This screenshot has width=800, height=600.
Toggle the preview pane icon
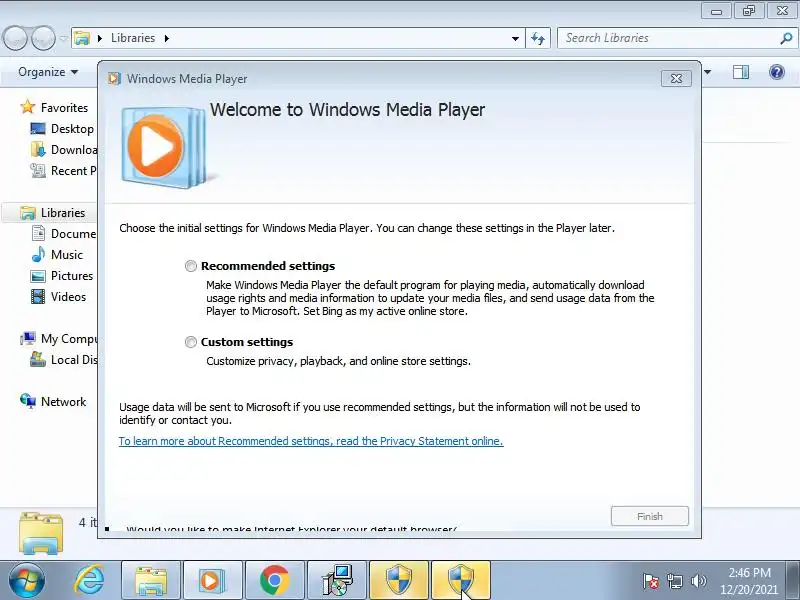[741, 72]
